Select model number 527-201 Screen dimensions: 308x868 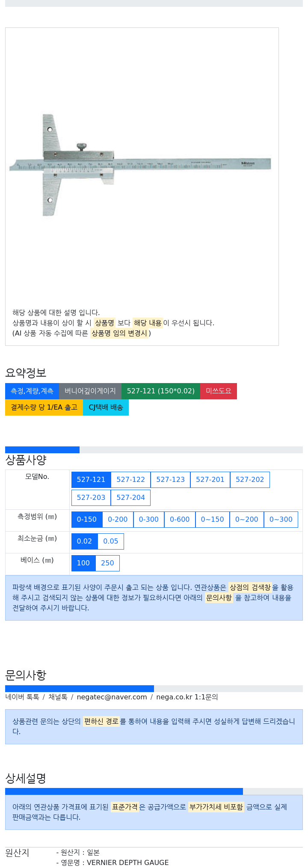210,479
